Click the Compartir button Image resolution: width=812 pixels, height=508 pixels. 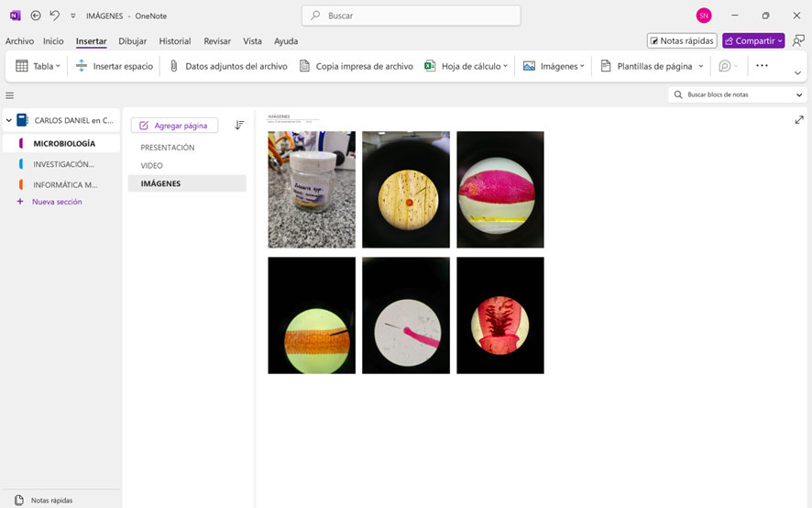pyautogui.click(x=753, y=40)
